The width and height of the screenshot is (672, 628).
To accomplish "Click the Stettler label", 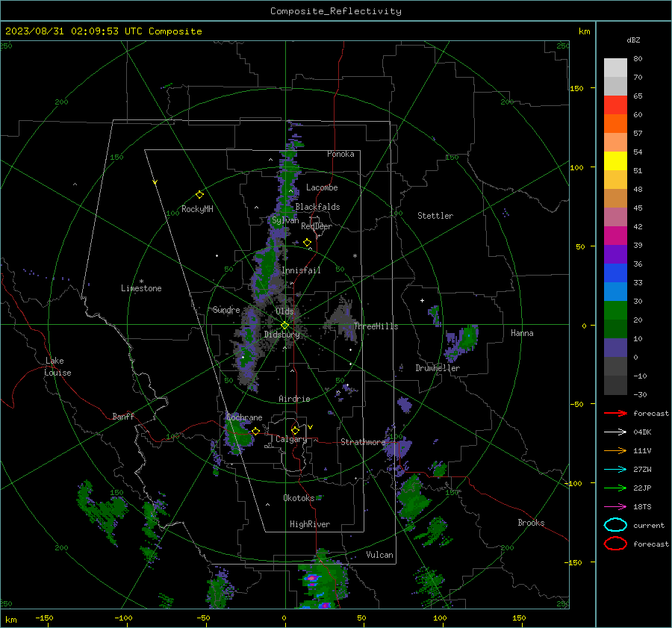I will click(435, 216).
